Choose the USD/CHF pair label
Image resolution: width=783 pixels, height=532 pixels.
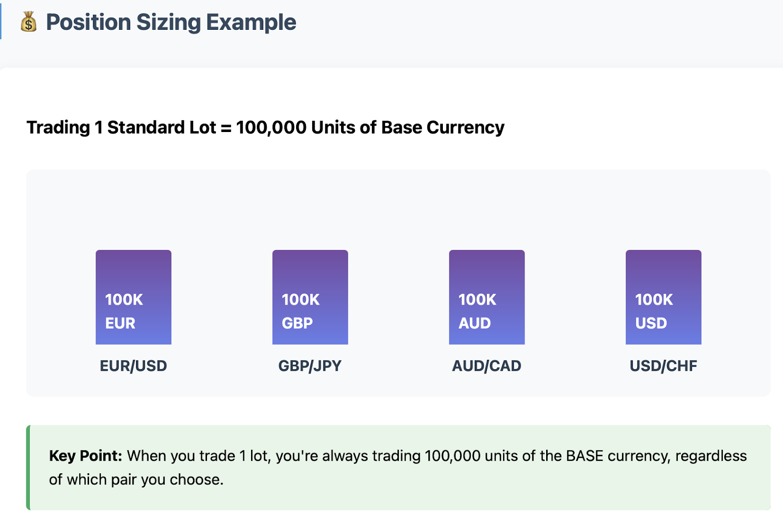pyautogui.click(x=663, y=366)
